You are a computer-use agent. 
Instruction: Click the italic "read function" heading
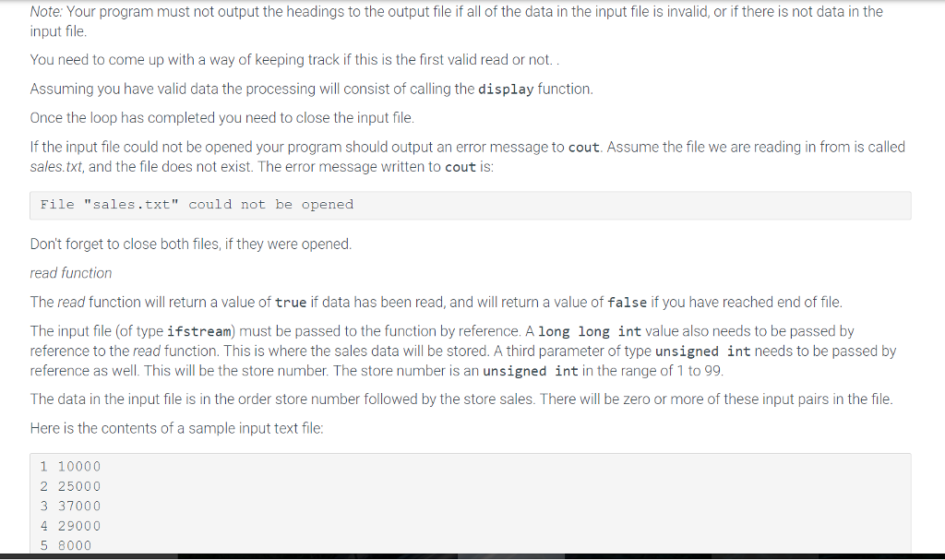[x=71, y=273]
